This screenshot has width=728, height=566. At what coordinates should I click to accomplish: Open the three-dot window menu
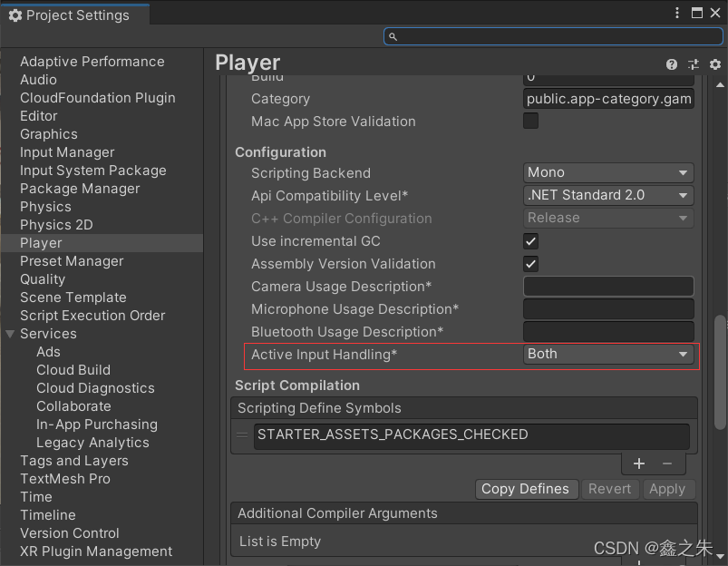click(675, 13)
